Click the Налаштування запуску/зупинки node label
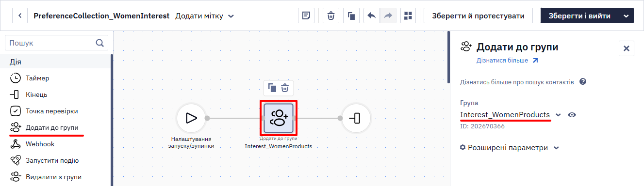This screenshot has height=186, width=644. click(191, 142)
